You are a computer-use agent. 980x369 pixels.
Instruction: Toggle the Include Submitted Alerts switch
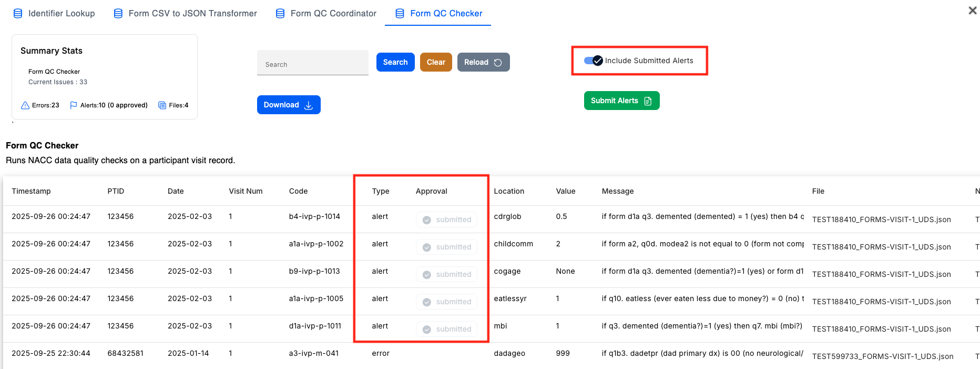tap(593, 61)
